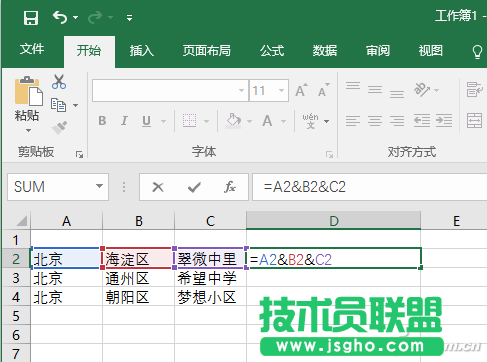Click the Save icon in quick access toolbar
487x362 pixels.
[31, 17]
